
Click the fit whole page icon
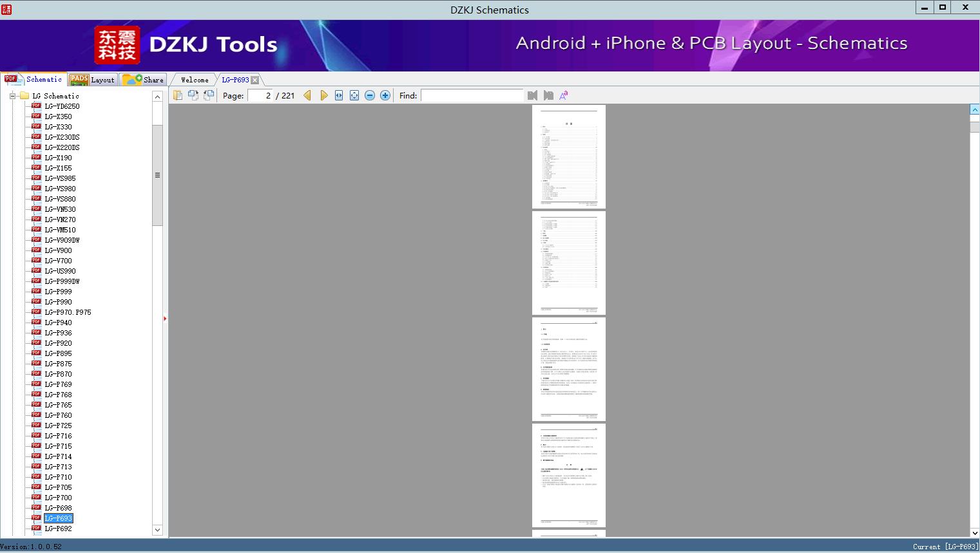click(x=354, y=95)
